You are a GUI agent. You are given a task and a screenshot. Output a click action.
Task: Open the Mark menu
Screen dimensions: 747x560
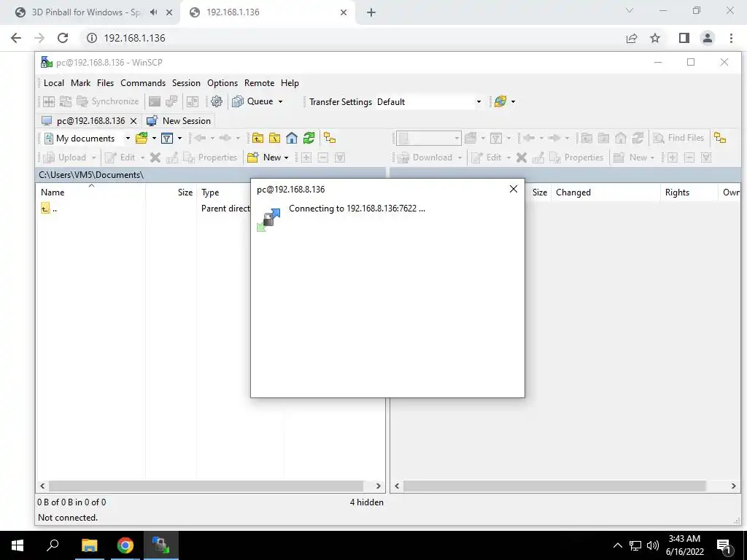[80, 83]
